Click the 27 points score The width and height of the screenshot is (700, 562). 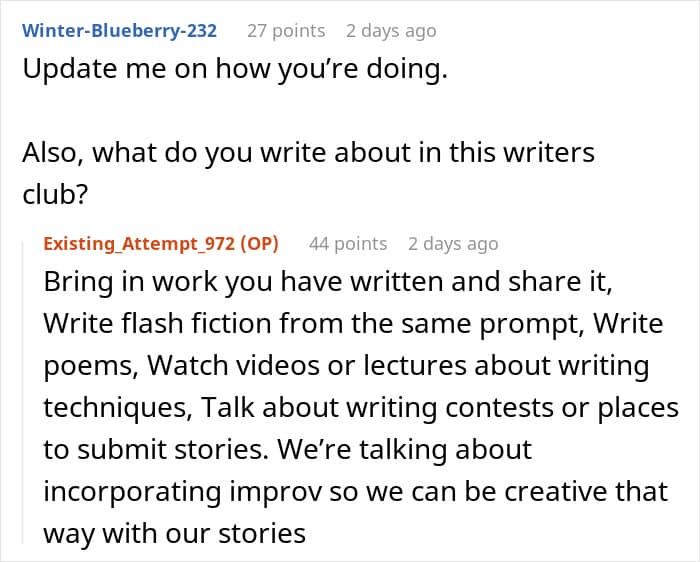tap(285, 30)
